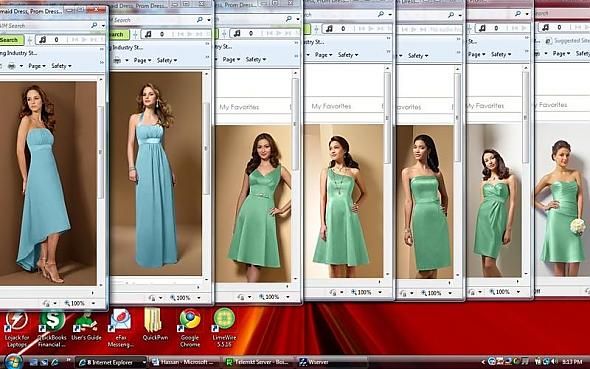Click the green Search button in blue high-low dress window
The width and height of the screenshot is (590, 369).
11,39
